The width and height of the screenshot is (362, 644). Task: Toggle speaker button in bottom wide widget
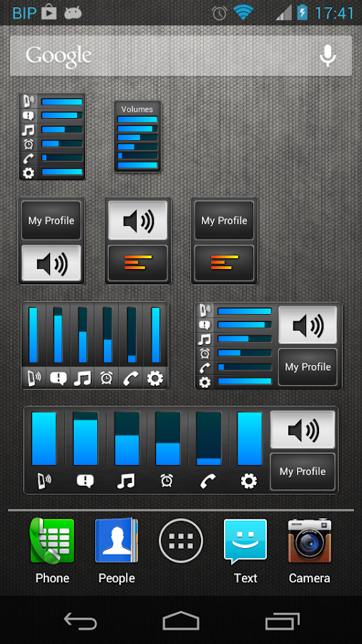click(x=303, y=429)
